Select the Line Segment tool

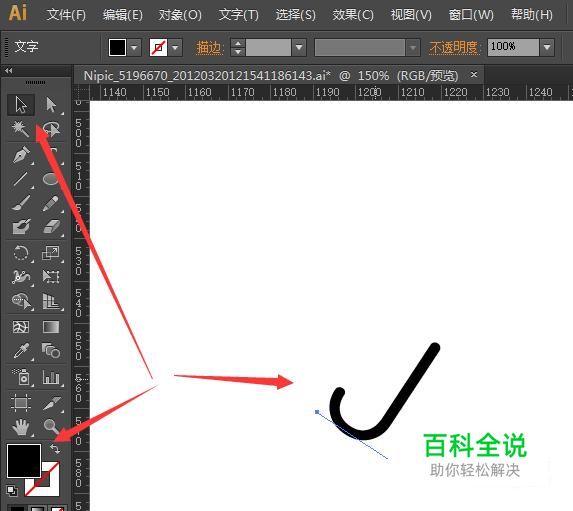(x=20, y=179)
